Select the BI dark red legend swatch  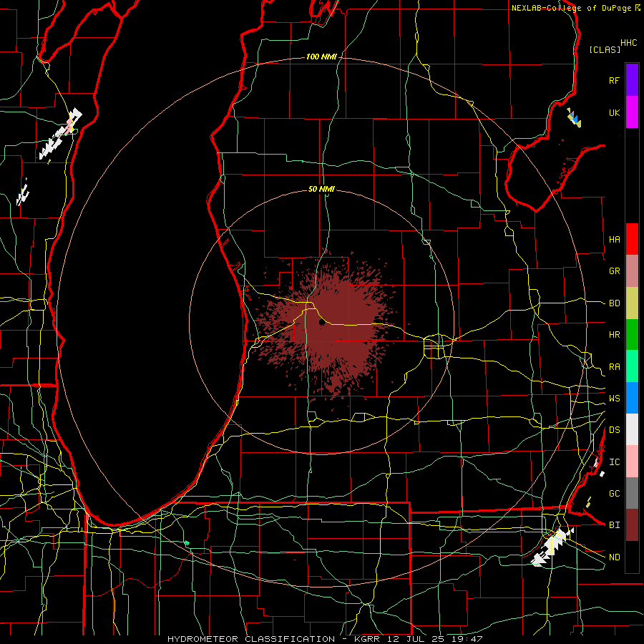(x=632, y=525)
